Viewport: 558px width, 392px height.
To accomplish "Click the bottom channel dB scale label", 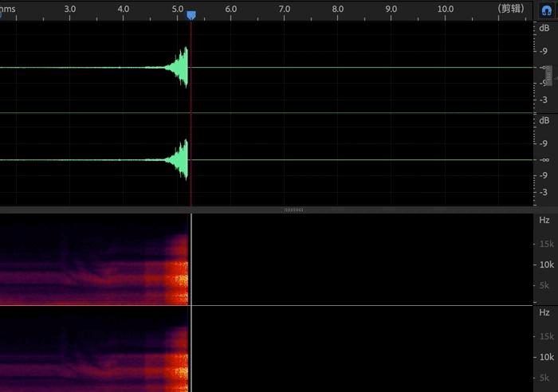I will pos(544,120).
